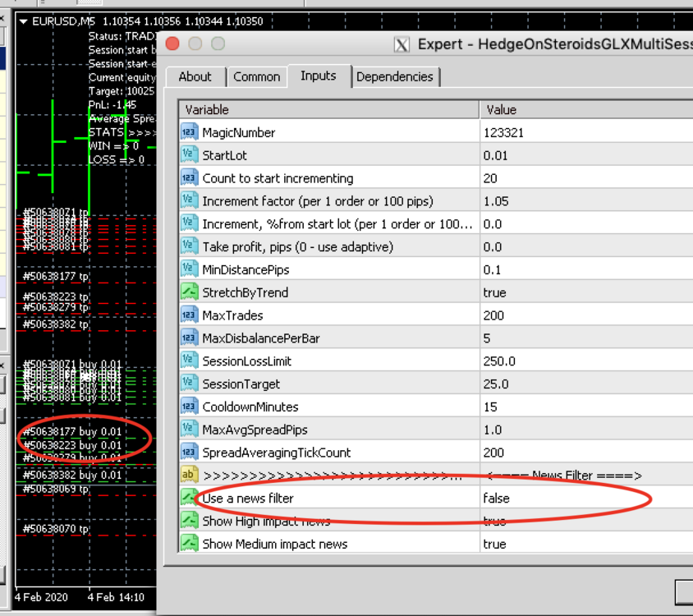The width and height of the screenshot is (693, 616).
Task: Select the Value column header
Action: (x=586, y=110)
